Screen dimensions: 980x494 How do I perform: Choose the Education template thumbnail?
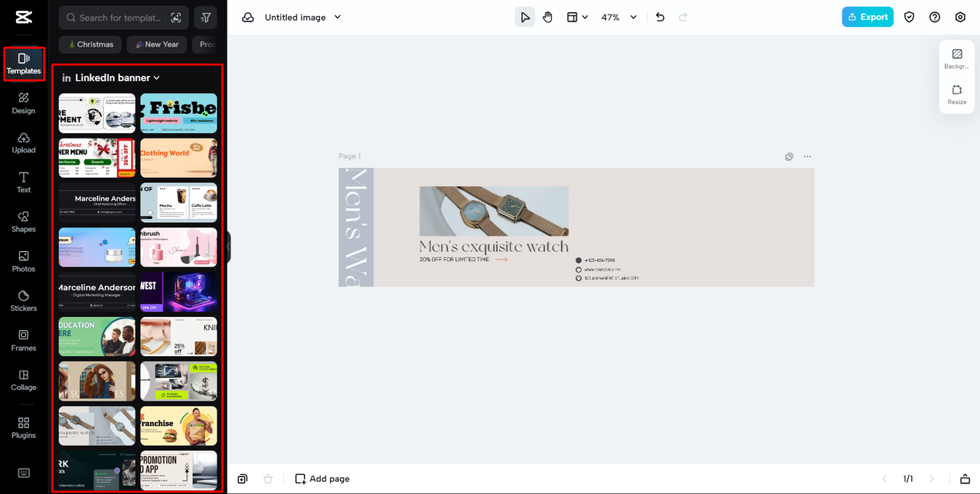pyautogui.click(x=97, y=336)
